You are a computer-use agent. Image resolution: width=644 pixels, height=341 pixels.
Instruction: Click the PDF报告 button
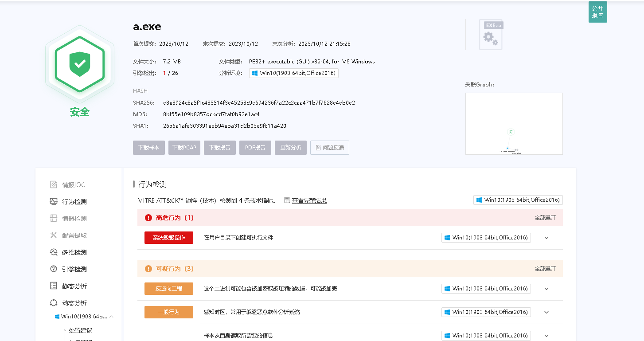[255, 148]
